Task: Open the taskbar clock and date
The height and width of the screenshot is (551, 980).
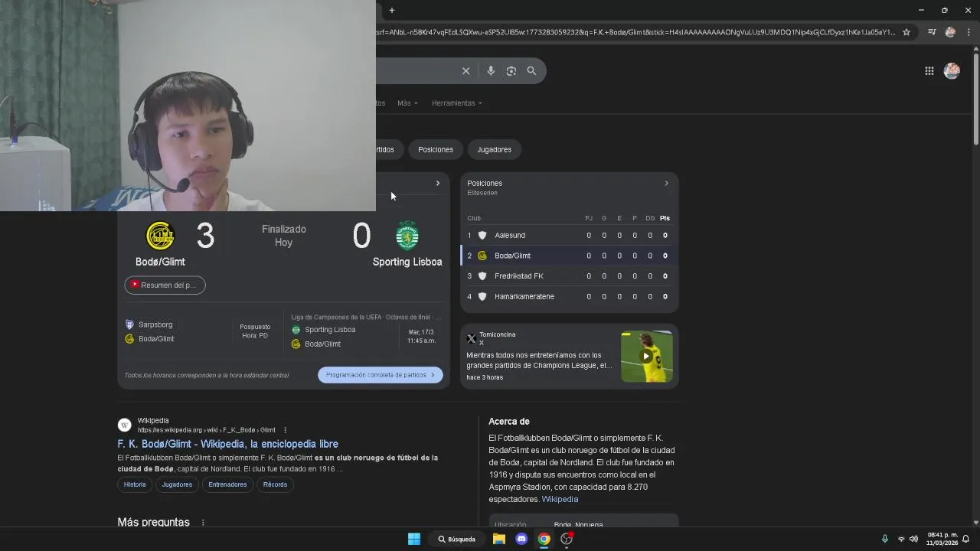Action: (x=942, y=539)
